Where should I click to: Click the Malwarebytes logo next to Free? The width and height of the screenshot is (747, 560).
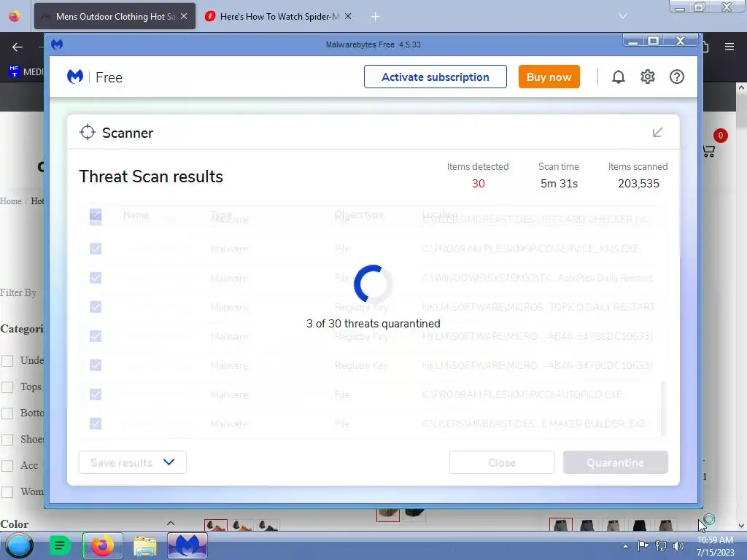(x=75, y=77)
